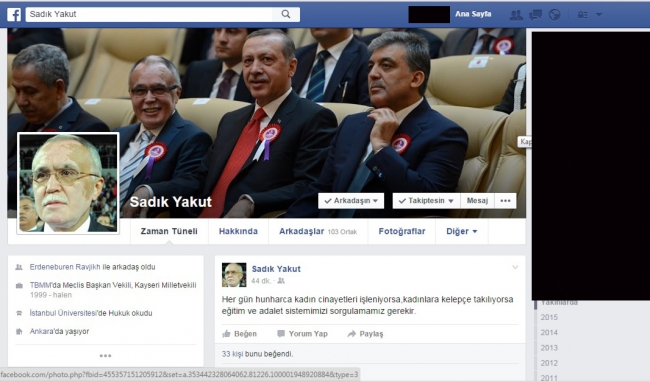Open notifications globe icon

pos(554,15)
